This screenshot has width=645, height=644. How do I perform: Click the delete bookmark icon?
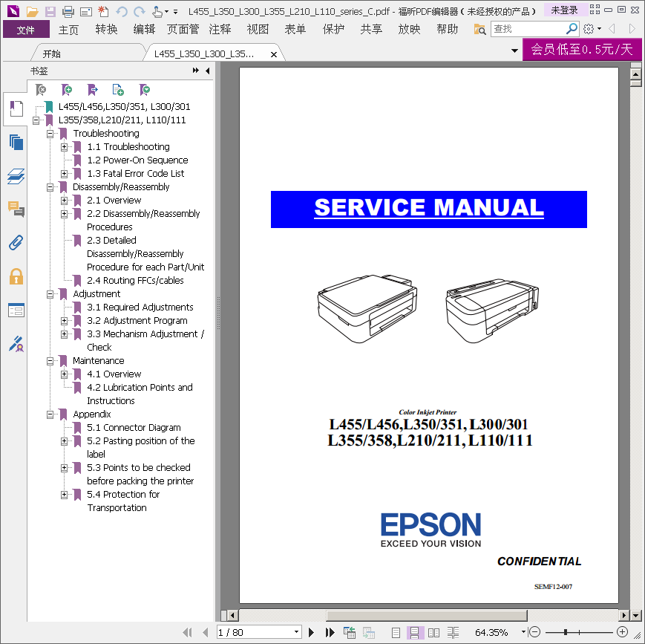click(x=41, y=89)
